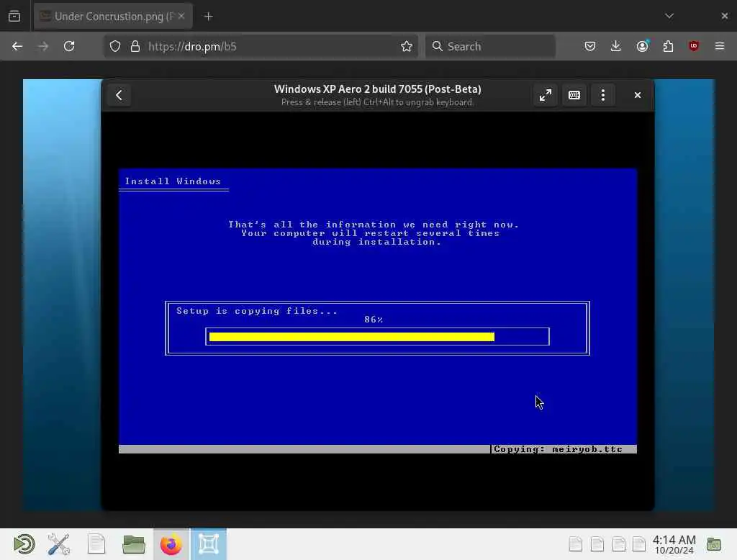Open the clock showing 4:14 AM
Screen dimensions: 737x560
tap(674, 544)
